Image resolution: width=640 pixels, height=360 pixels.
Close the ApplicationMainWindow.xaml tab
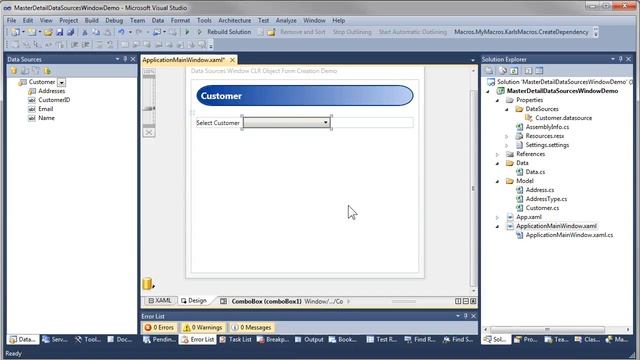point(232,60)
